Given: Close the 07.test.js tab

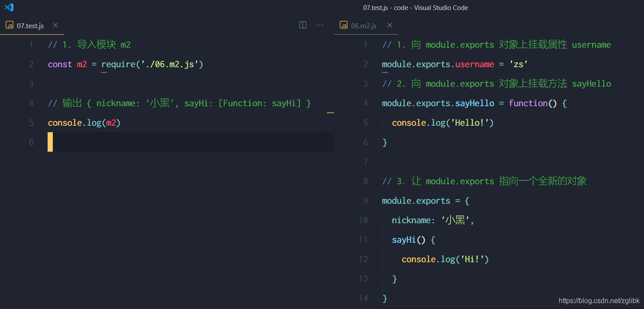Looking at the screenshot, I should coord(55,25).
